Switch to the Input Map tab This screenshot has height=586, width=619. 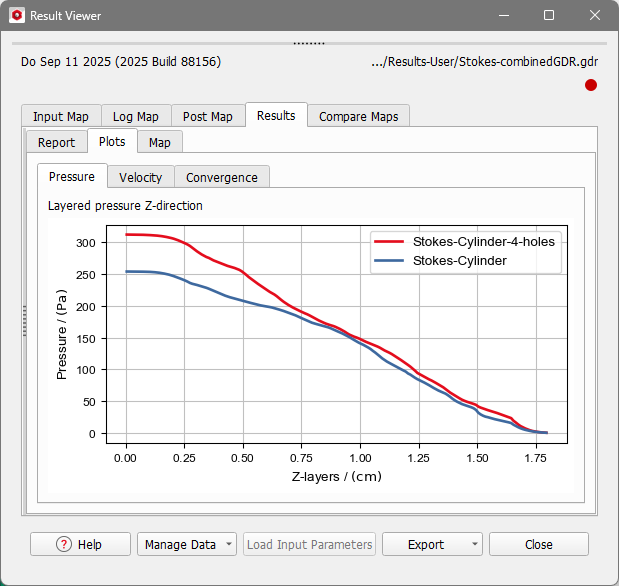(x=60, y=116)
